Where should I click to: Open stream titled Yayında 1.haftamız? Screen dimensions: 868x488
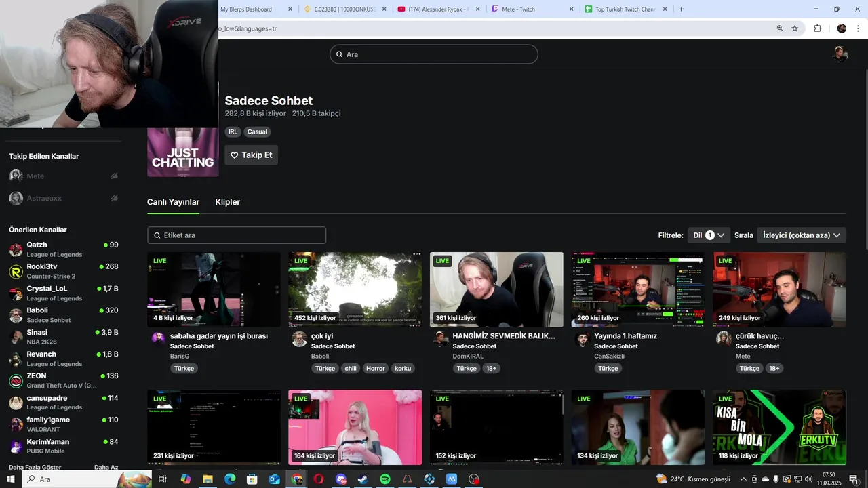pyautogui.click(x=626, y=336)
